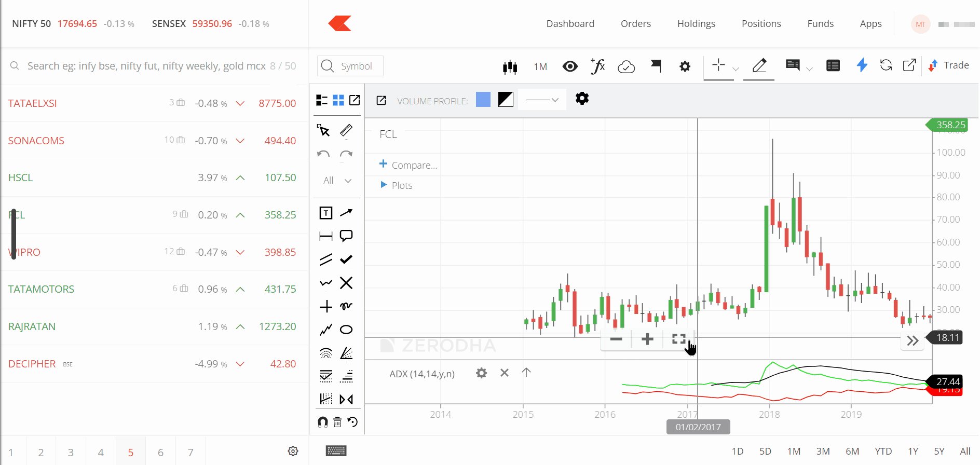
Task: Select the callout speech bubble tool
Action: 346,236
